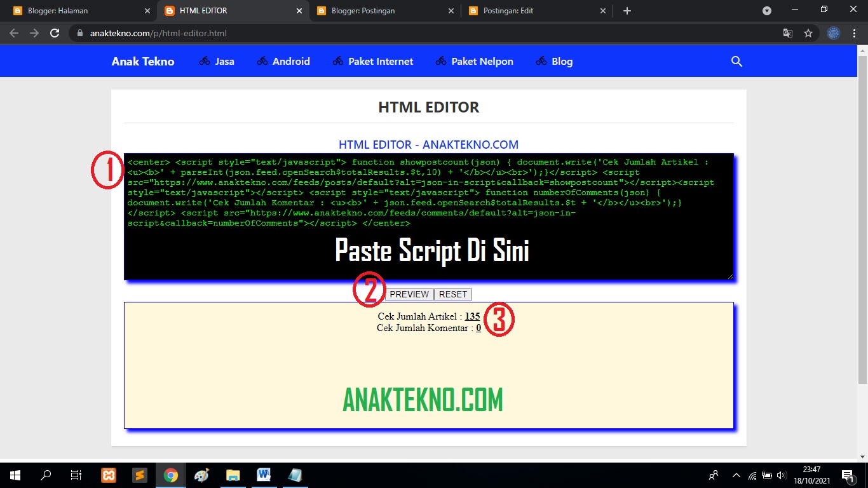Click the HTML EDITOR - ANAKTEKNO.COM heading
The height and width of the screenshot is (488, 868).
point(429,145)
